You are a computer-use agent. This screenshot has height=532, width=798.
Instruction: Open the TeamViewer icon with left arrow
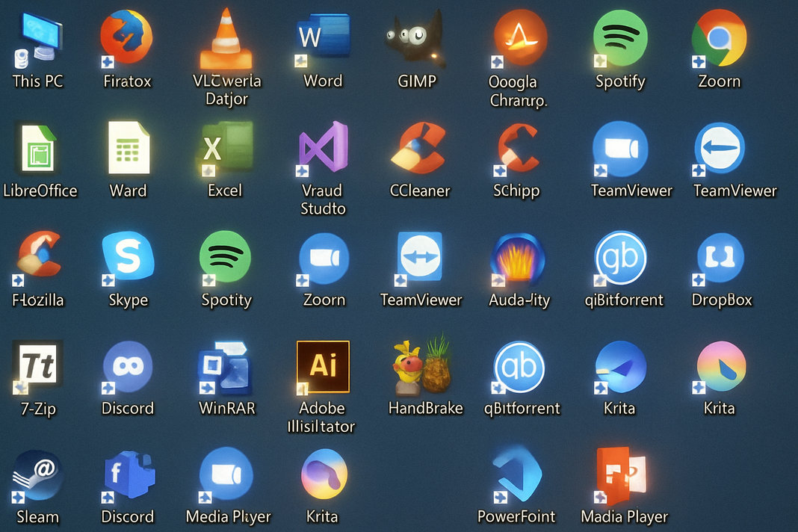click(719, 149)
